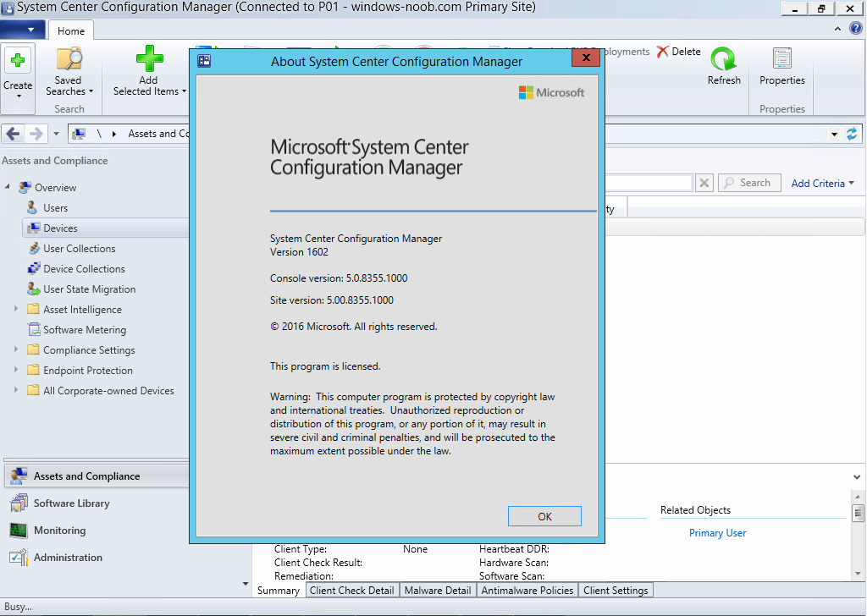
Task: Open navigation pane options arrow
Action: [246, 583]
